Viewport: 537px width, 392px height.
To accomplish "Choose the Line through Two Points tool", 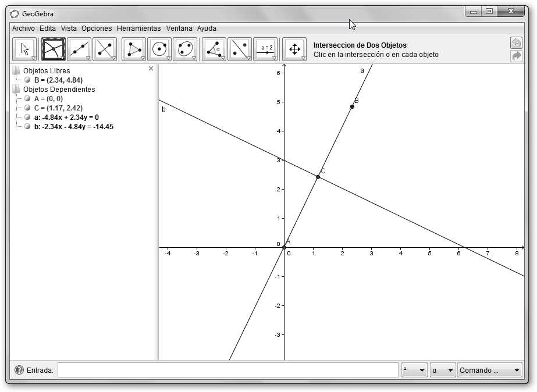I will (79, 49).
